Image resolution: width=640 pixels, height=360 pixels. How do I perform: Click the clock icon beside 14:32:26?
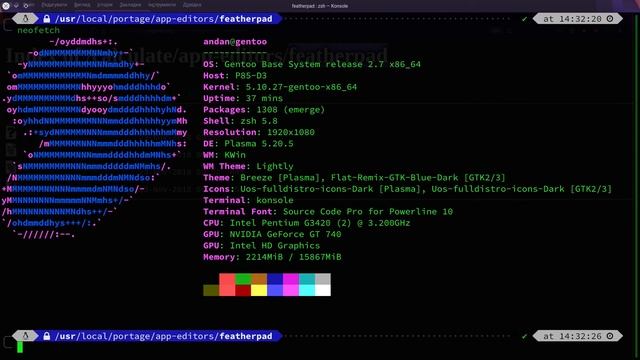pyautogui.click(x=610, y=336)
